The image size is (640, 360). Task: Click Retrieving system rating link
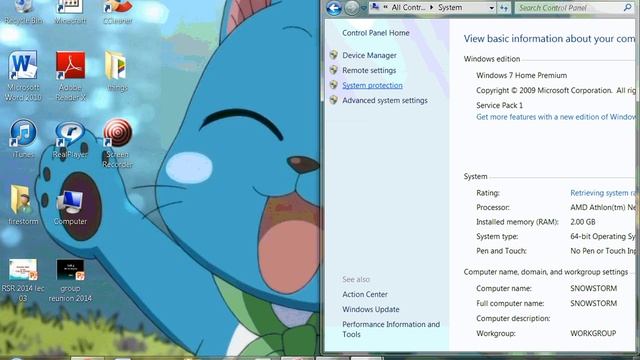pos(603,193)
